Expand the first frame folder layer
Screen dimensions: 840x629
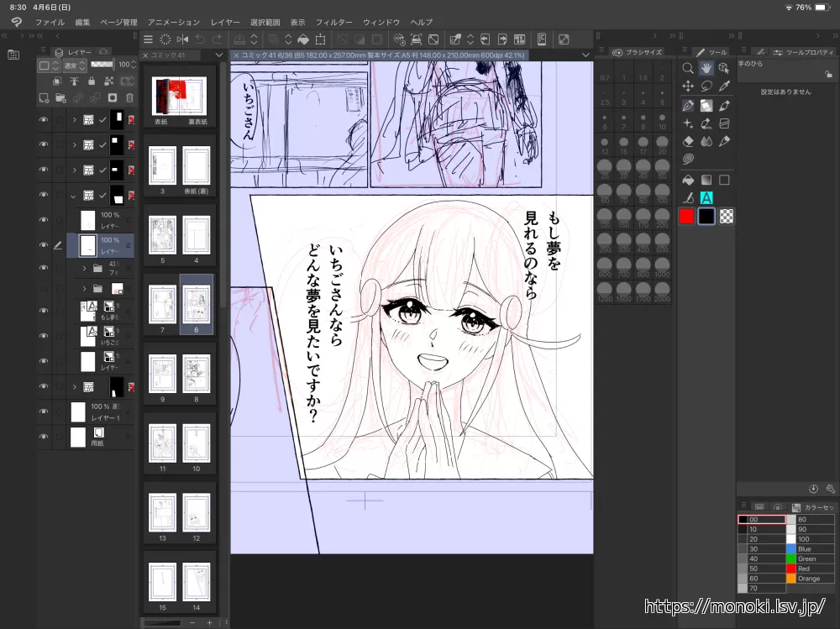click(x=74, y=120)
